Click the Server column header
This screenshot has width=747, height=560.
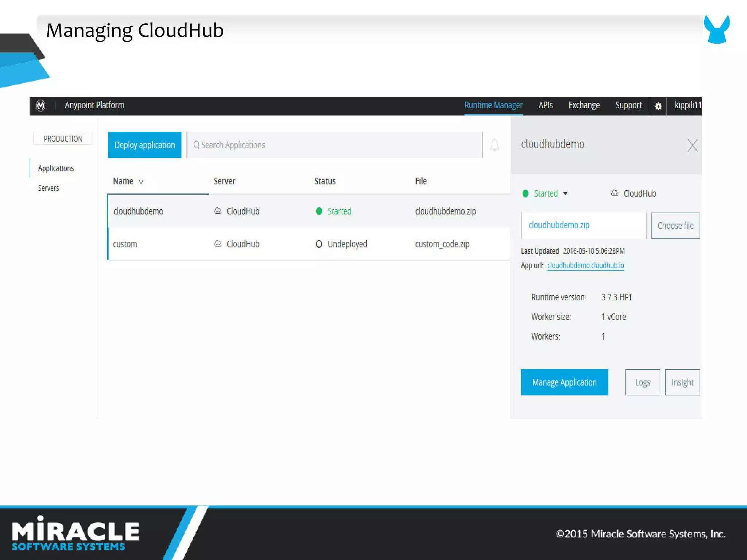tap(224, 181)
